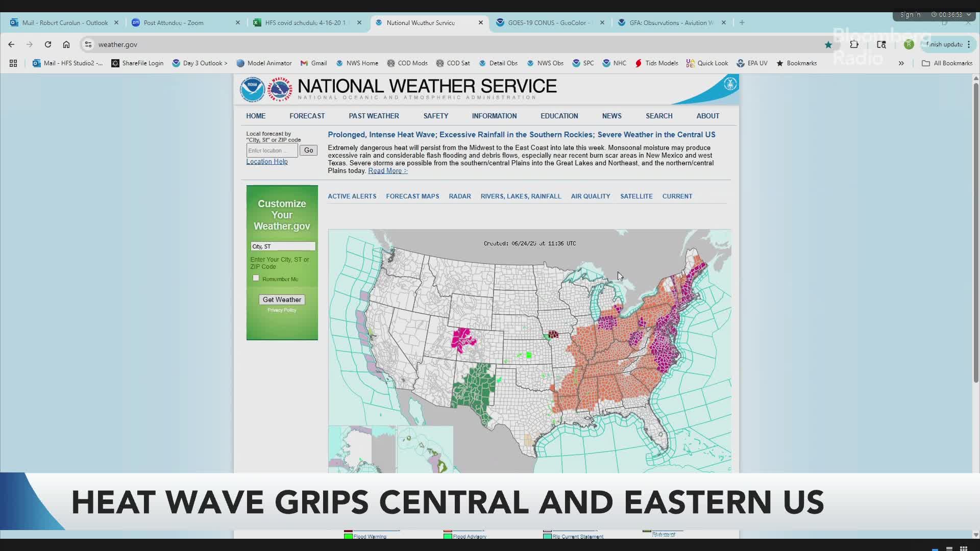
Task: Expand the hidden bookmarks chevron
Action: [x=901, y=63]
